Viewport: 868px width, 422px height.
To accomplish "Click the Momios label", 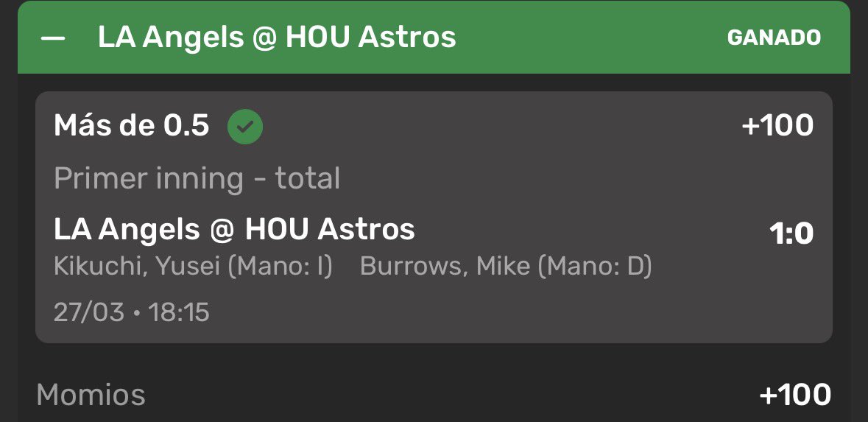I will coord(91,395).
